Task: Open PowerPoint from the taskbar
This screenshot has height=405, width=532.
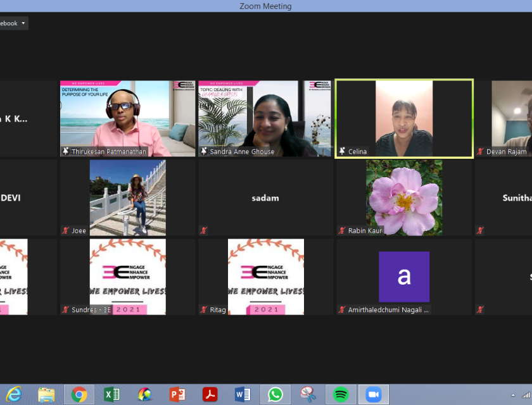Action: pyautogui.click(x=177, y=394)
